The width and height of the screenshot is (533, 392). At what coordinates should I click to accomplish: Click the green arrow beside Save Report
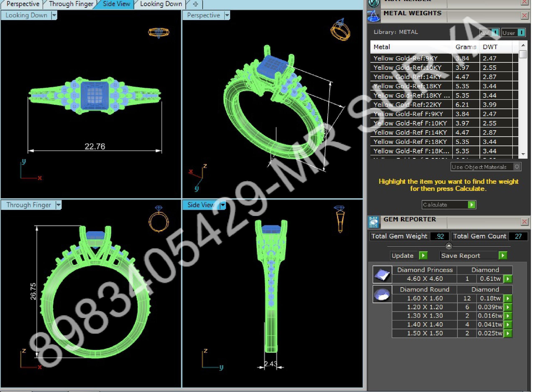coord(502,255)
